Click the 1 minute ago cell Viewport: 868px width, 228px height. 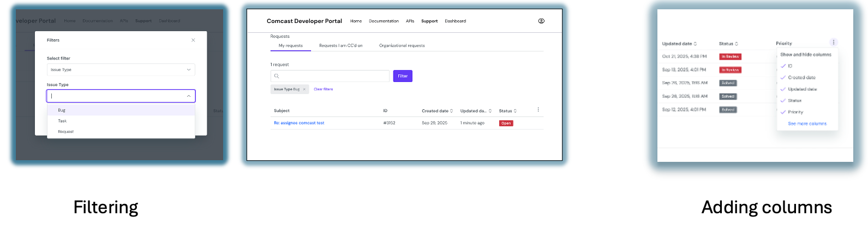[472, 123]
